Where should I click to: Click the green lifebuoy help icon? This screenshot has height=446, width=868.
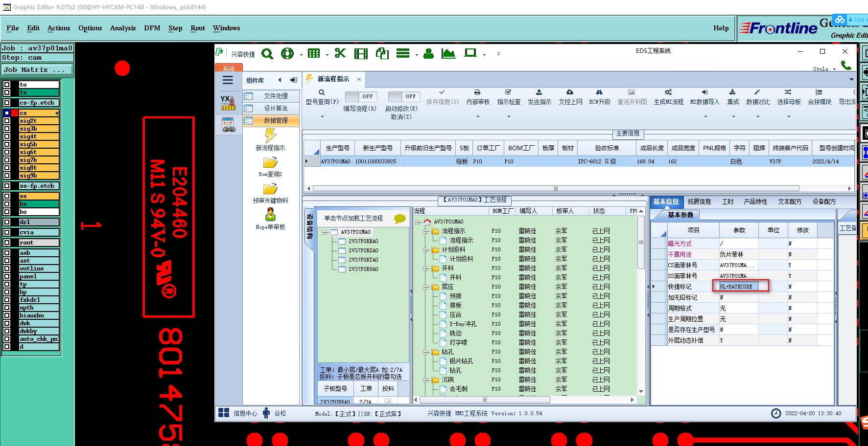pyautogui.click(x=287, y=54)
